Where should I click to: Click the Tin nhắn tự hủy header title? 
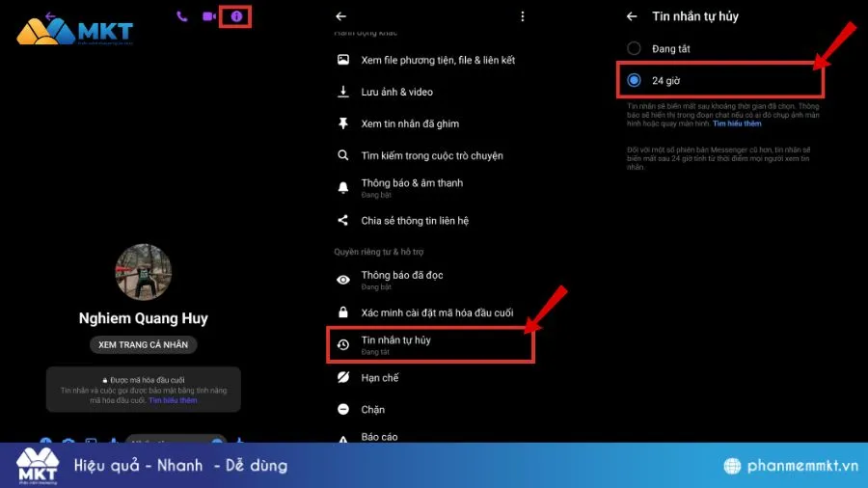pyautogui.click(x=695, y=16)
